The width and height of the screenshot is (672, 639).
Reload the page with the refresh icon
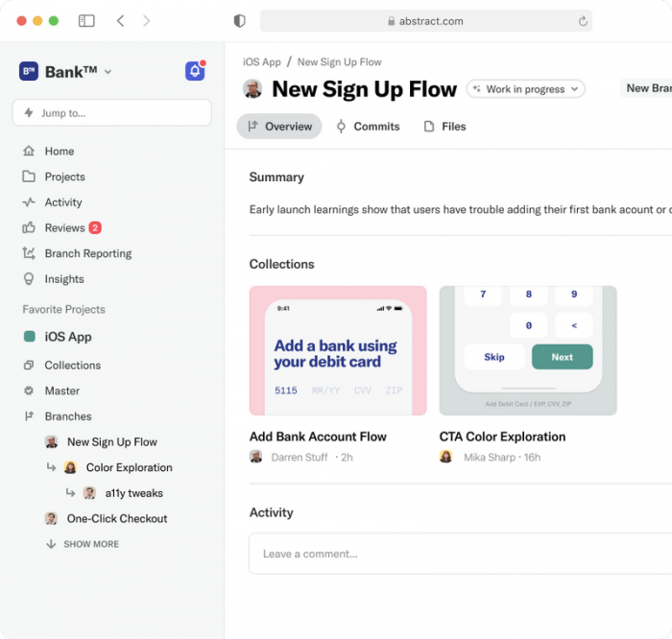583,21
